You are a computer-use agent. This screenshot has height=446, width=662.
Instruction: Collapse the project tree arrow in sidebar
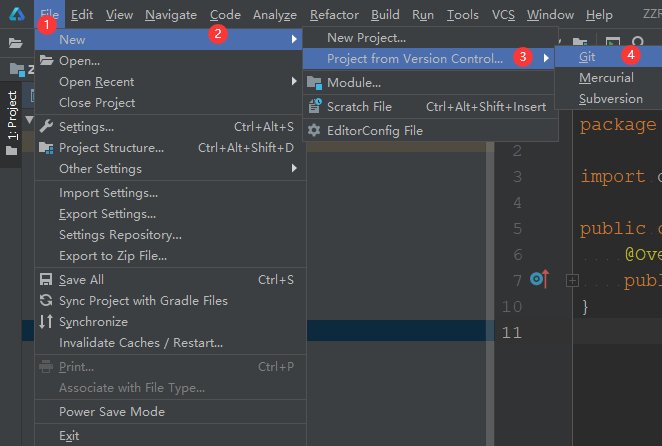coord(29,120)
